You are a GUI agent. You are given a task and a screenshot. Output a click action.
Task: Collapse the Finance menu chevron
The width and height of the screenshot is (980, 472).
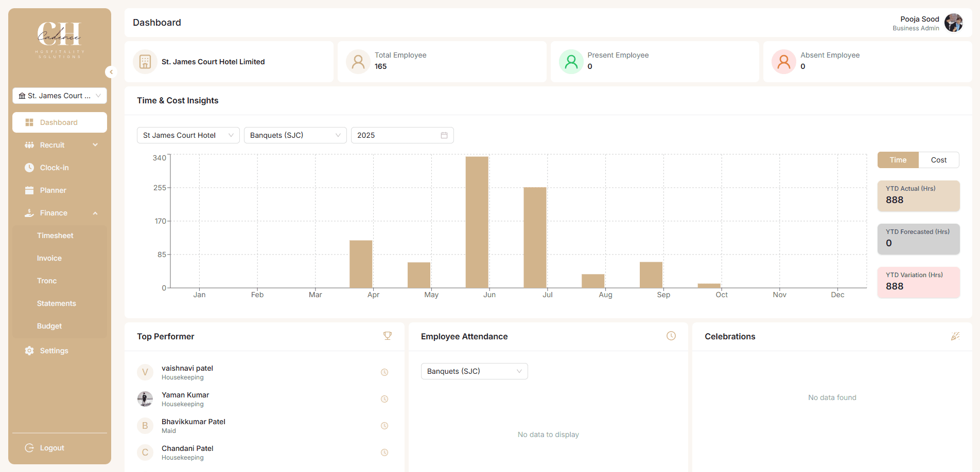(x=95, y=213)
